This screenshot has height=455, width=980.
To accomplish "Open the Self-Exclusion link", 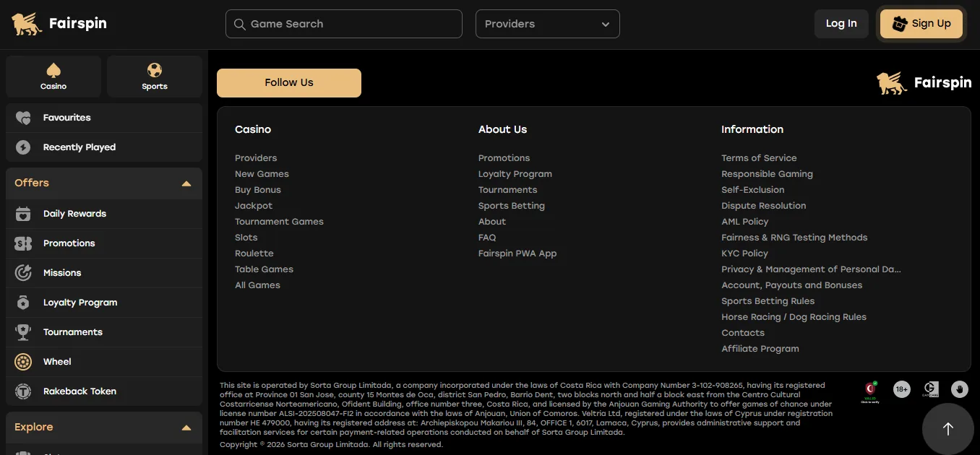I will pyautogui.click(x=752, y=190).
